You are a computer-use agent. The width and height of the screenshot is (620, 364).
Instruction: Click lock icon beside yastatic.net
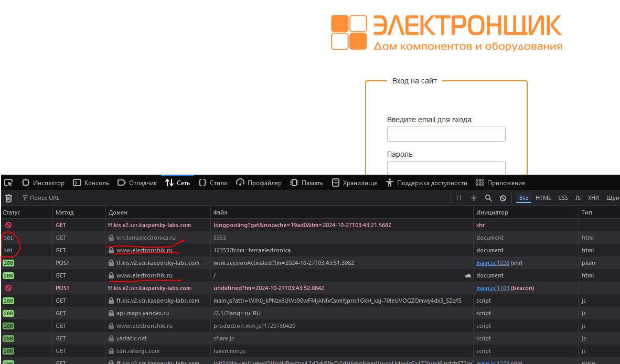coord(111,338)
